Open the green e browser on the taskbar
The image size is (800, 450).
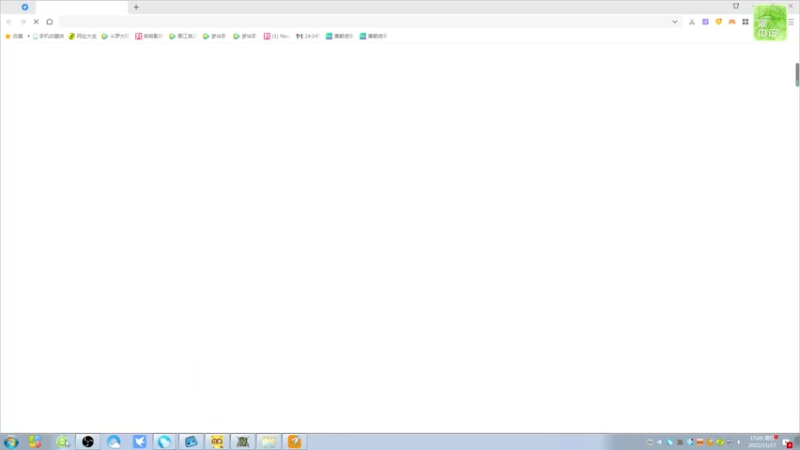pyautogui.click(x=63, y=442)
